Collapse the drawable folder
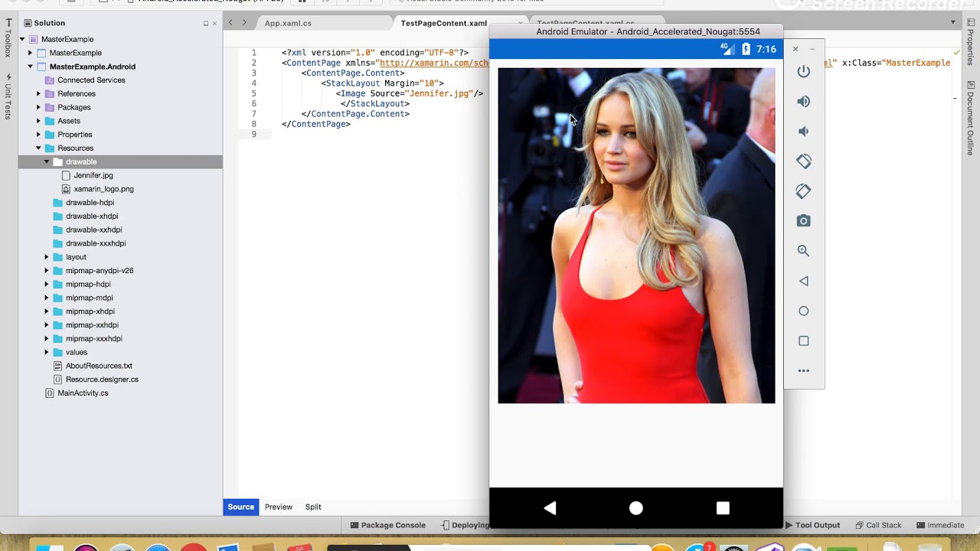 coord(47,161)
